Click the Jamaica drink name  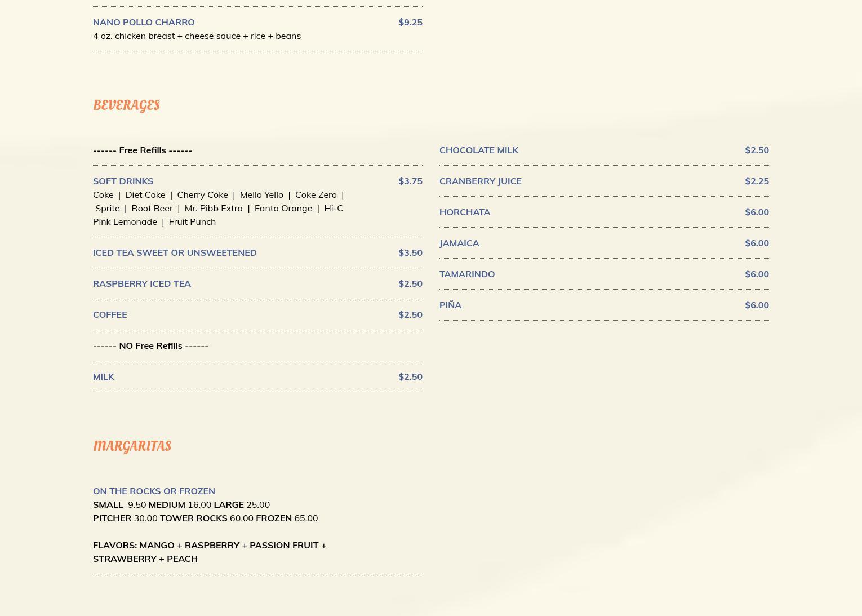(459, 243)
